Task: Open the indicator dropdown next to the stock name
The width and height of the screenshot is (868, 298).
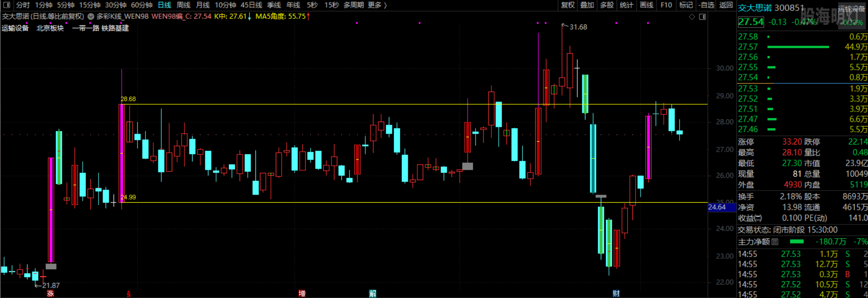Action: click(x=91, y=16)
